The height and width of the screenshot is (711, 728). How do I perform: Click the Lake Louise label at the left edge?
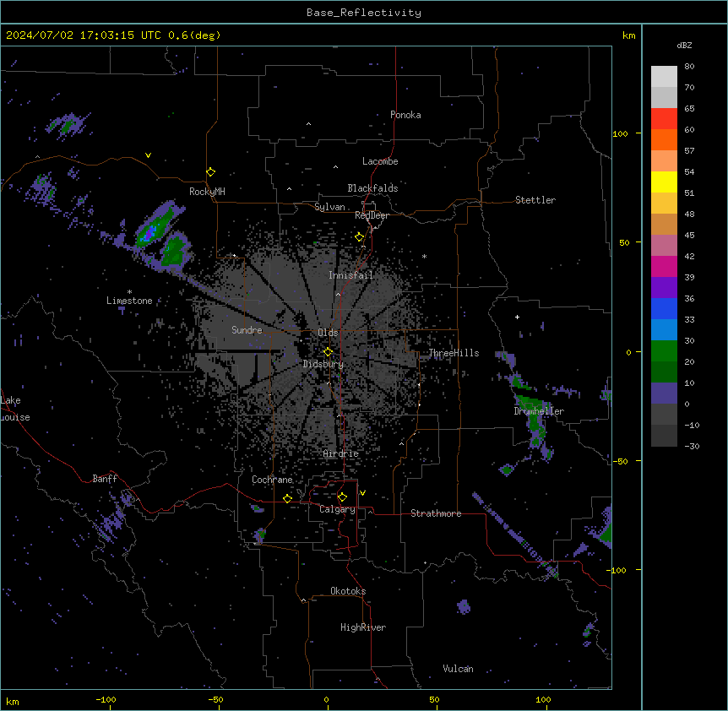[x=15, y=409]
